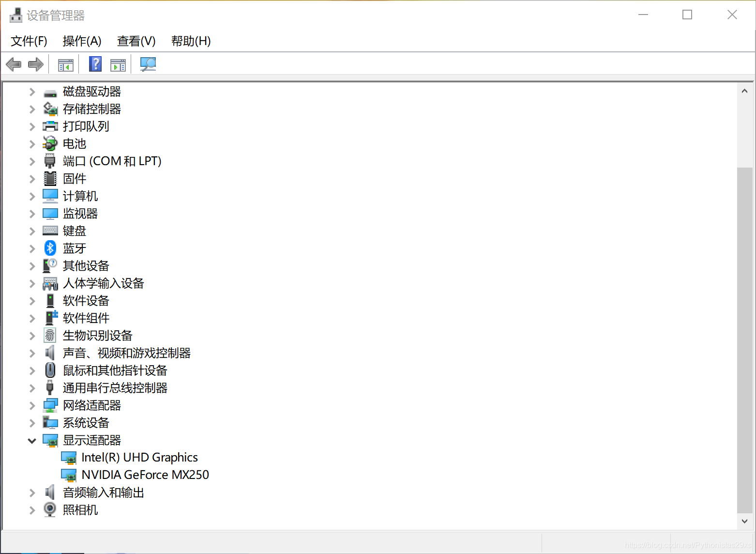Click the monitor icon beside 监视器

click(x=50, y=214)
